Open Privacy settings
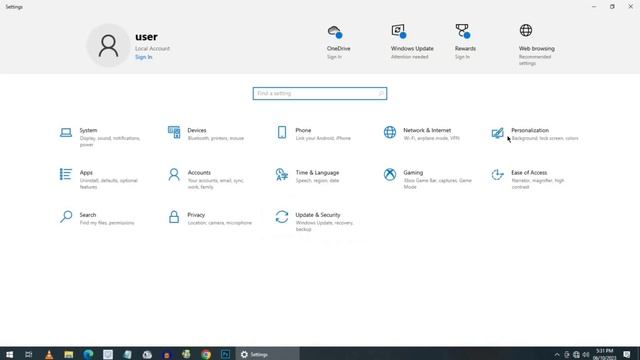This screenshot has height=360, width=640. [209, 218]
